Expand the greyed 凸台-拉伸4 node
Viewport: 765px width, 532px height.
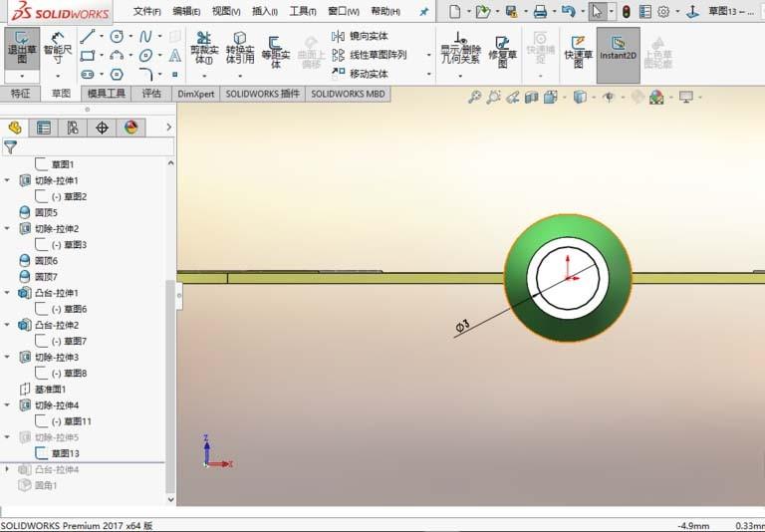[x=7, y=469]
